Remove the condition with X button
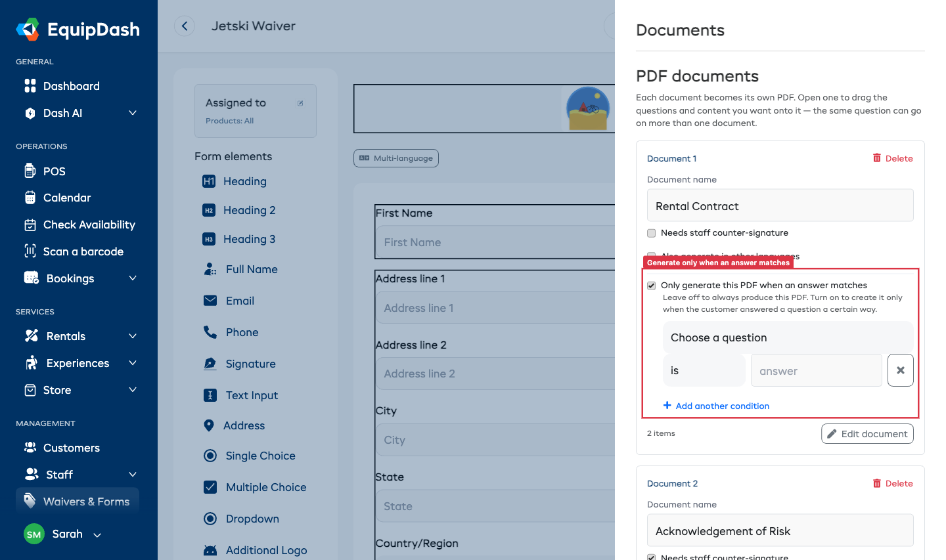946x560 pixels. 901,370
